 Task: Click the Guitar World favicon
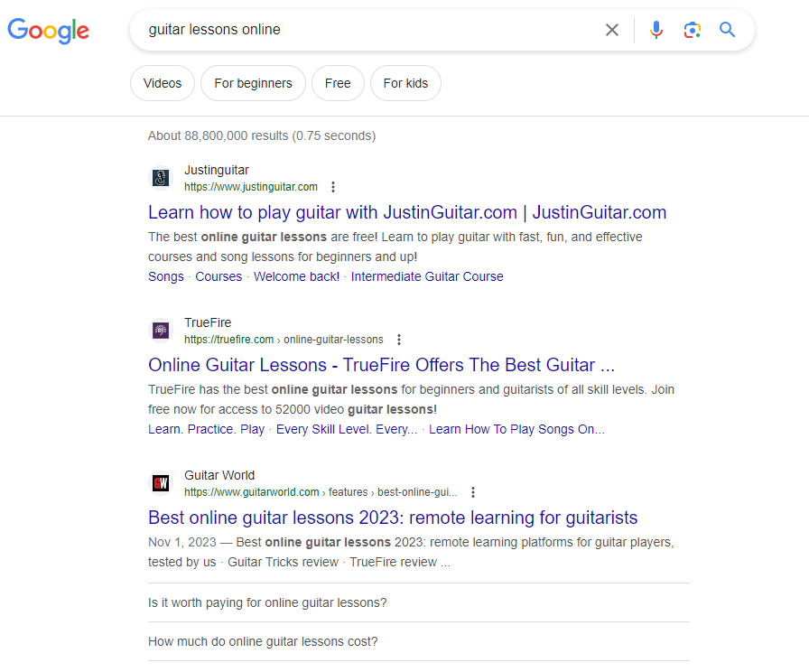click(160, 483)
